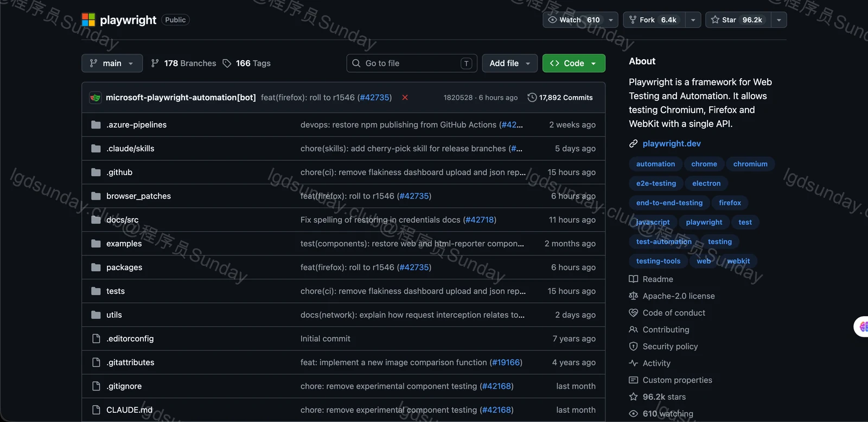Click the utils folder icon
The height and width of the screenshot is (422, 868).
coord(96,315)
